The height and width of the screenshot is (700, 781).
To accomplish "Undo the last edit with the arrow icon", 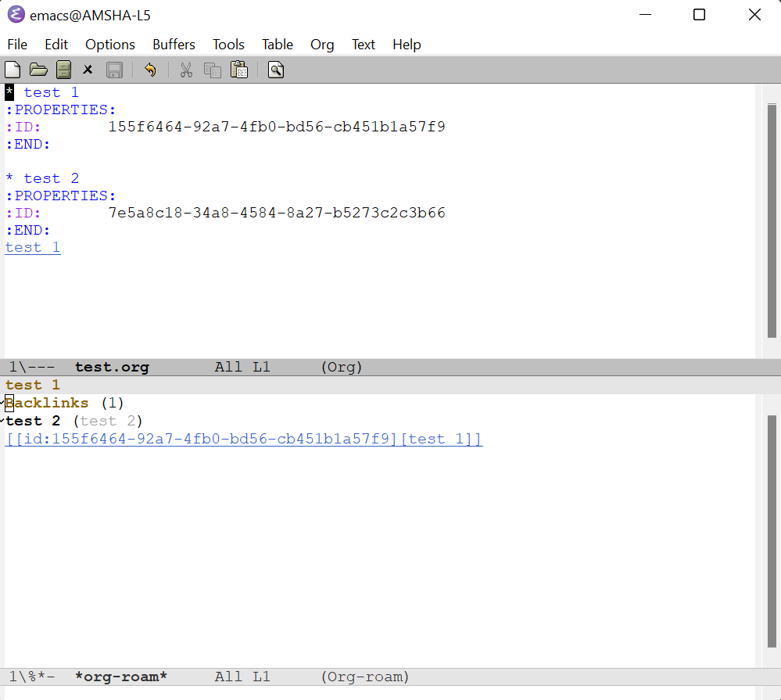I will coord(149,70).
